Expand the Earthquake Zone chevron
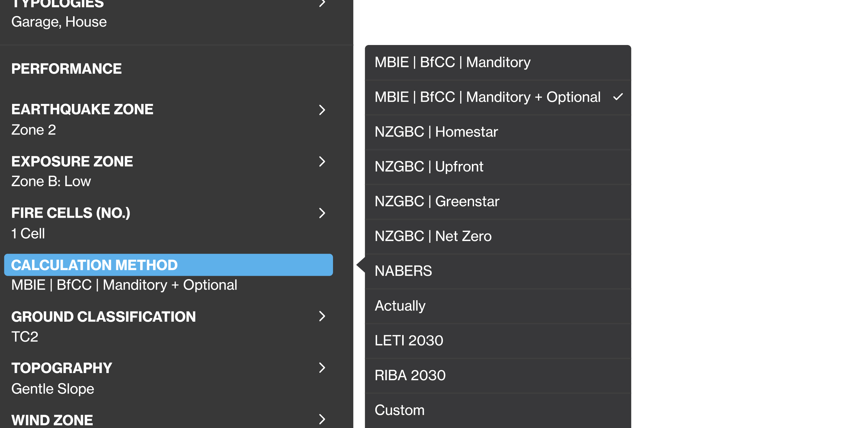 [x=322, y=110]
